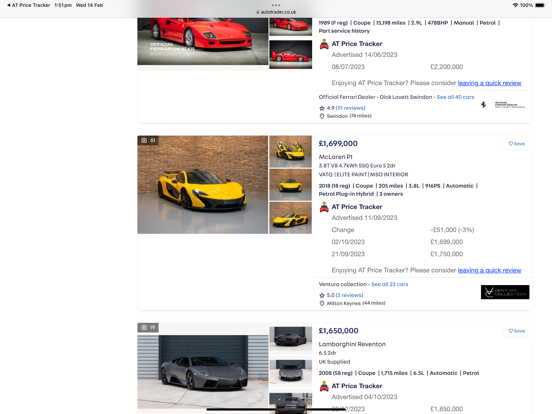Select the £1,750,000 price entry
This screenshot has width=552, height=414.
[x=446, y=254]
